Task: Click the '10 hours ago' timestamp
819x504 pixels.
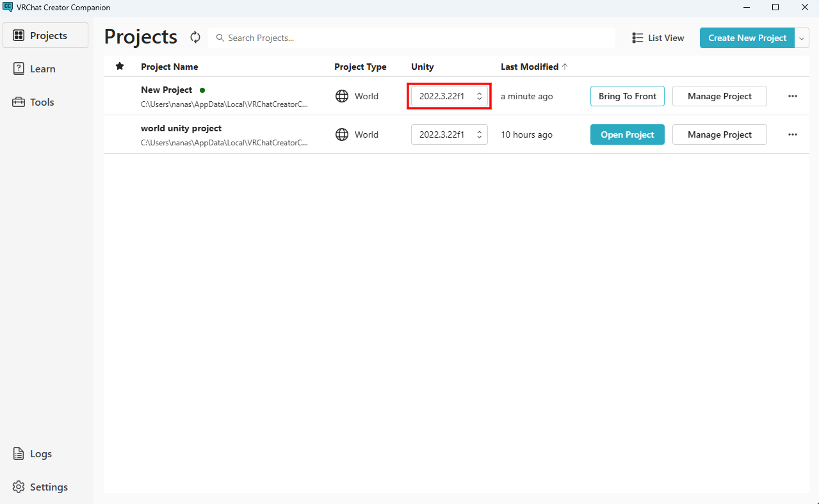Action: [x=527, y=134]
